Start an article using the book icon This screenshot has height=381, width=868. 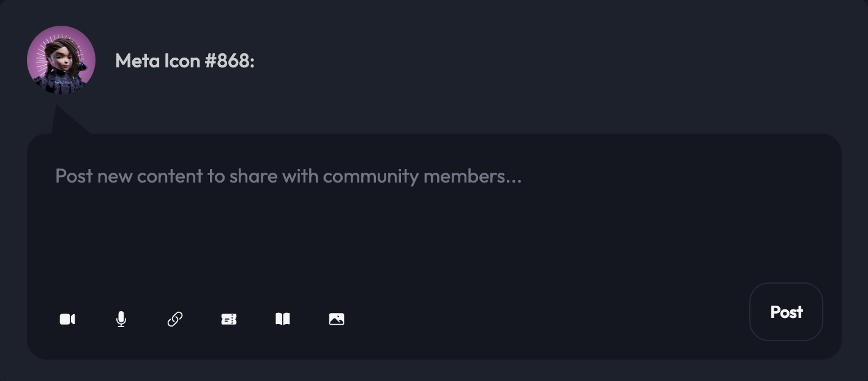point(283,319)
